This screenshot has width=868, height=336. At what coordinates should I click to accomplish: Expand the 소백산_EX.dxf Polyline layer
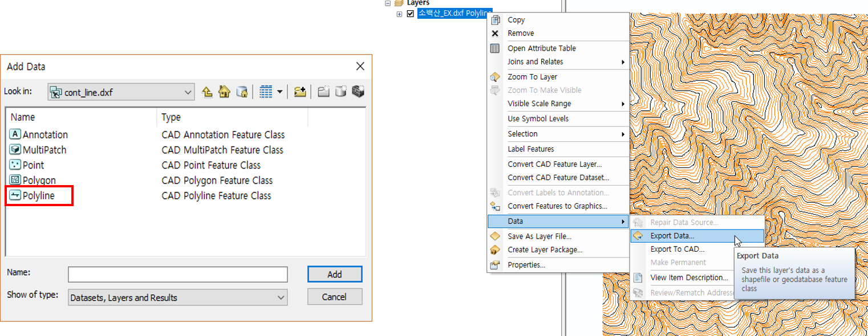[x=399, y=14]
